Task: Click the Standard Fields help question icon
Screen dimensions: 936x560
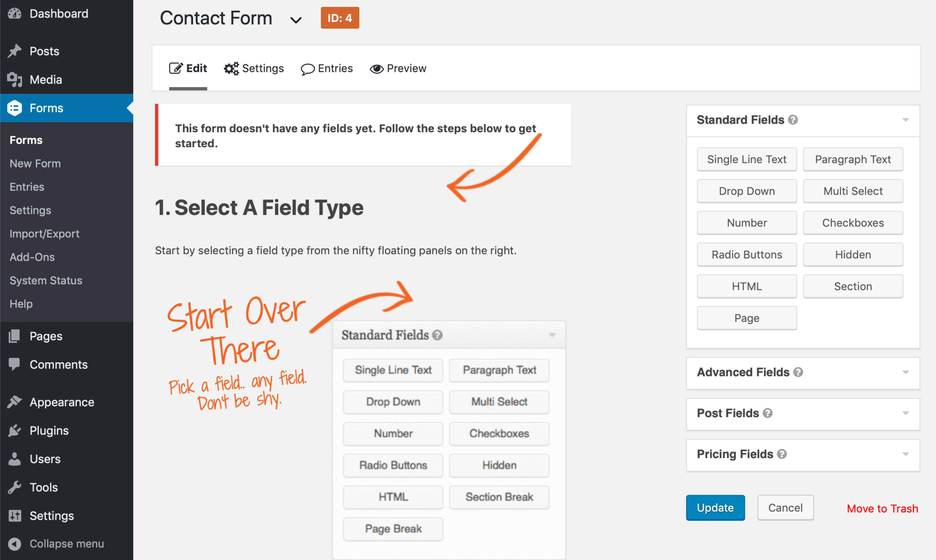Action: tap(793, 120)
